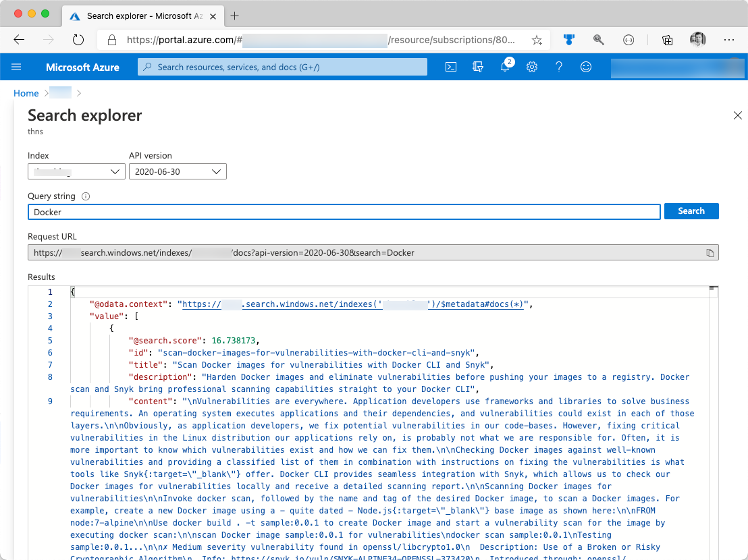Expand the API version dropdown

(x=178, y=172)
